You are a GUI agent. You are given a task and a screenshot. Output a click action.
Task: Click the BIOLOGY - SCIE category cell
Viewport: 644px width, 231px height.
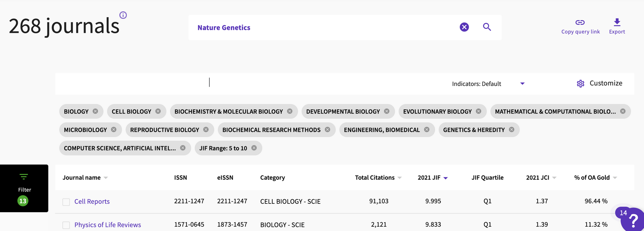click(x=282, y=225)
